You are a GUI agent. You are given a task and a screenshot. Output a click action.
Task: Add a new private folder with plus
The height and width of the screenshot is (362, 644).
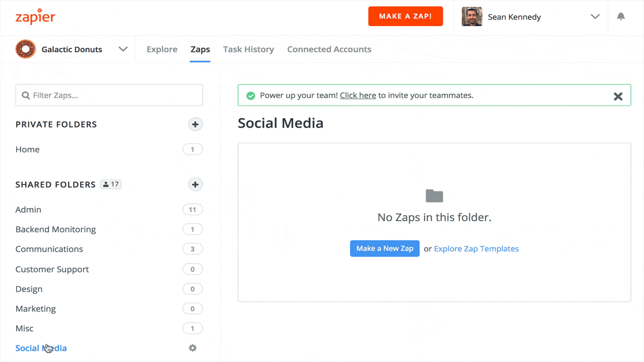(195, 124)
